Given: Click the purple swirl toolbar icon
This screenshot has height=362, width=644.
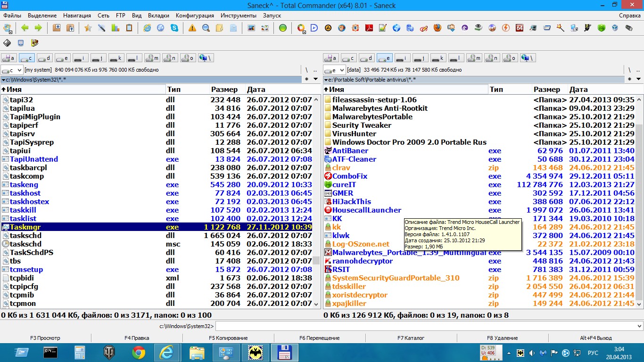Looking at the screenshot, I should coord(464,28).
